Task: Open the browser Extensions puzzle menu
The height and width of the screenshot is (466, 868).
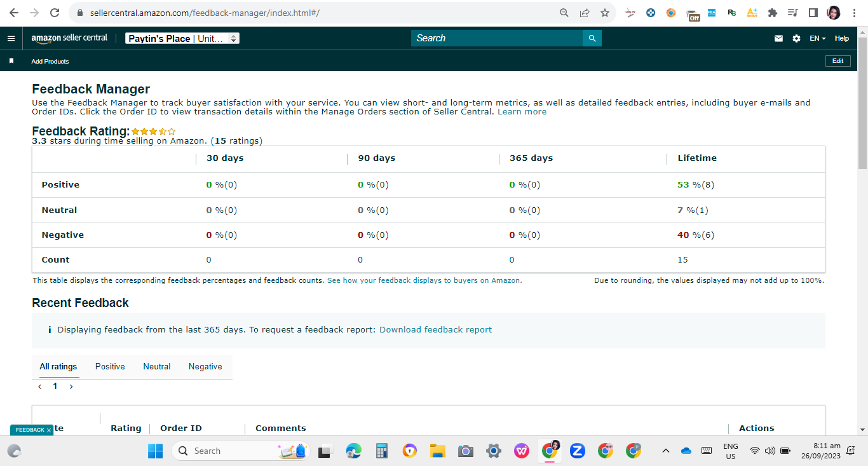Action: coord(773,13)
